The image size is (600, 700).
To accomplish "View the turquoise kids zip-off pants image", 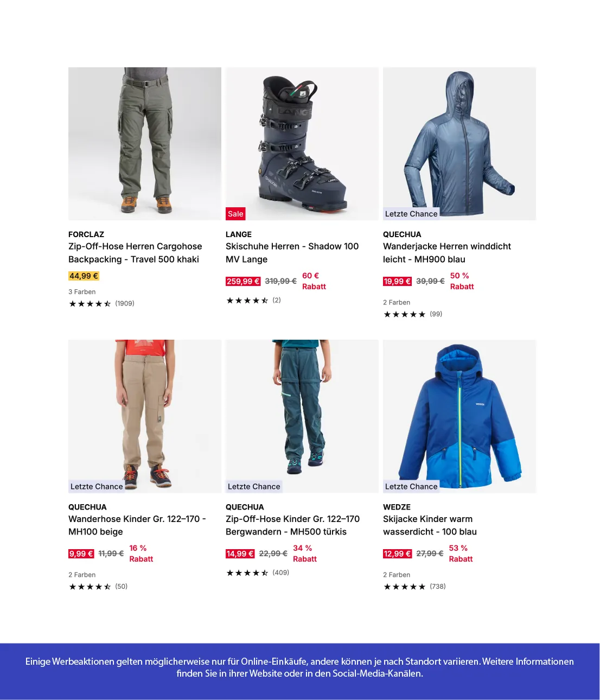I will 302,416.
